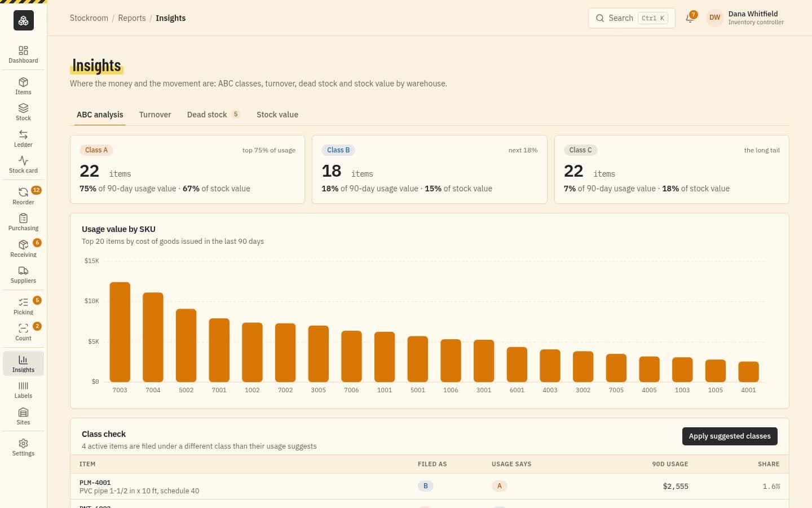Click the chart bar for SKU 5002
Screen dimensions: 812x508
click(x=186, y=345)
